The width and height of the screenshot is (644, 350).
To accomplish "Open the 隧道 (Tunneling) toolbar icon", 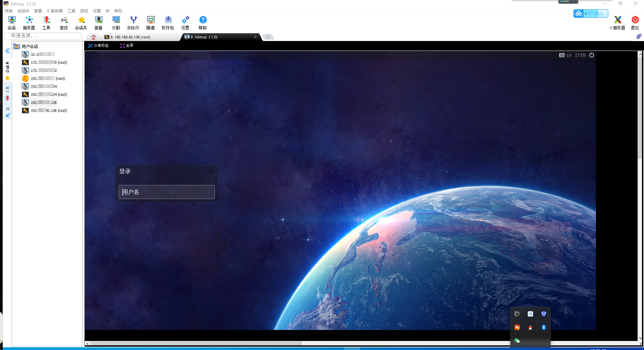I will [151, 23].
